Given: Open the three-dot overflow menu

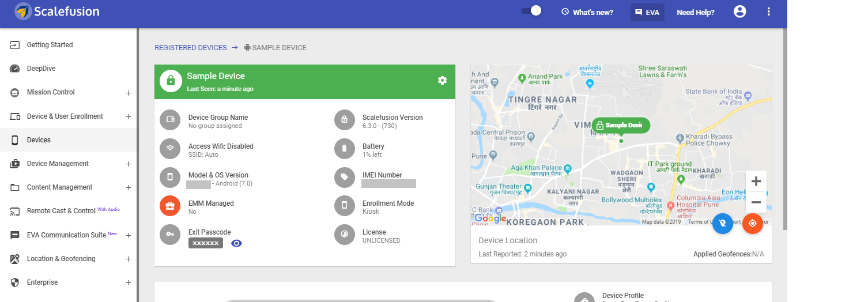Looking at the screenshot, I should 768,12.
